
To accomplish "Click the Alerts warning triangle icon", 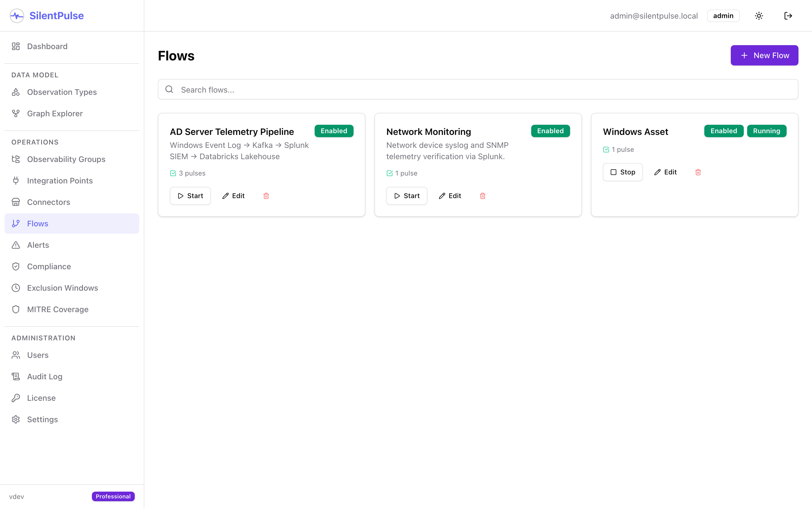I will click(x=16, y=245).
